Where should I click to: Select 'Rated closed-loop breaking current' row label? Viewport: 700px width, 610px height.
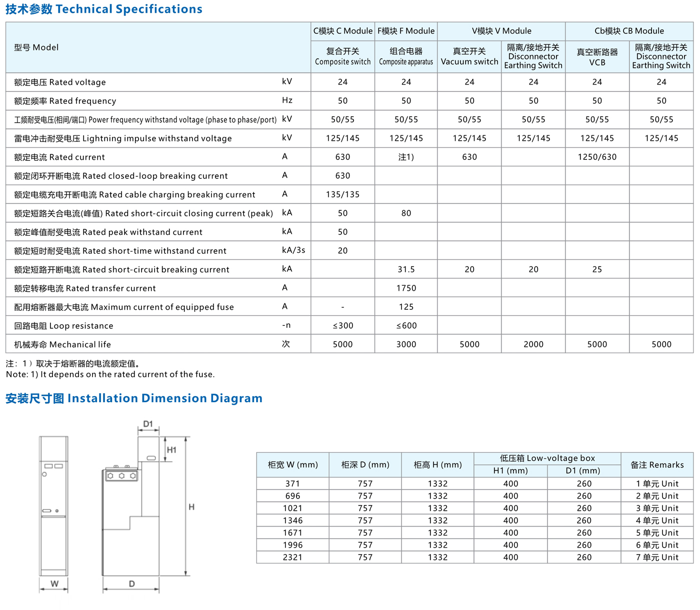click(x=121, y=176)
